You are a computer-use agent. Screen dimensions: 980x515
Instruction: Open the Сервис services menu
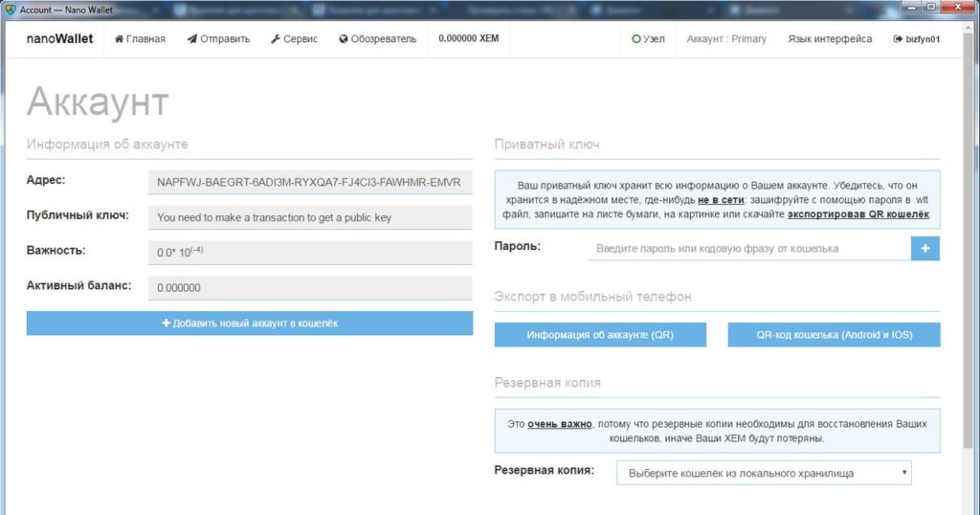[x=295, y=38]
